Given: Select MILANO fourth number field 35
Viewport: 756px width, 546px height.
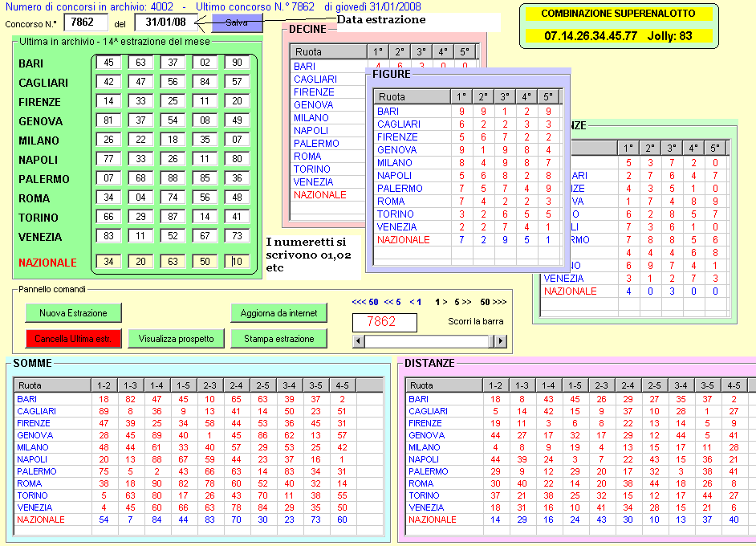Looking at the screenshot, I should (x=205, y=140).
